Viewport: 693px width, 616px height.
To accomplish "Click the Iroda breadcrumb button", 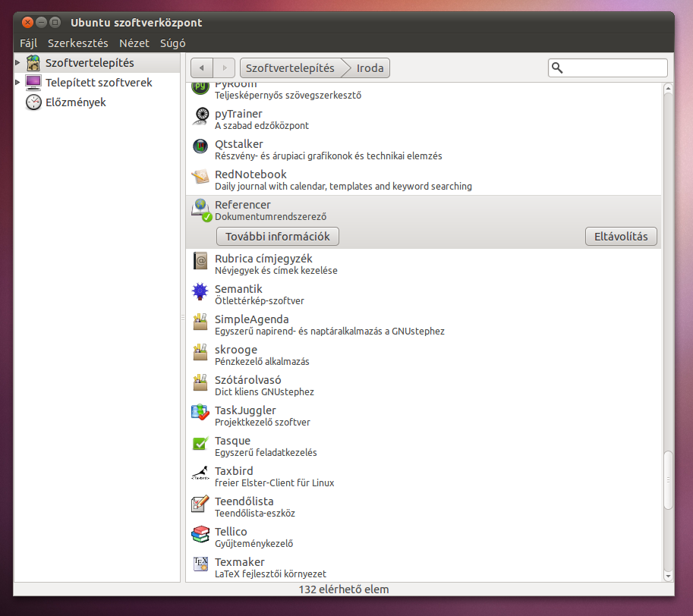I will point(370,68).
